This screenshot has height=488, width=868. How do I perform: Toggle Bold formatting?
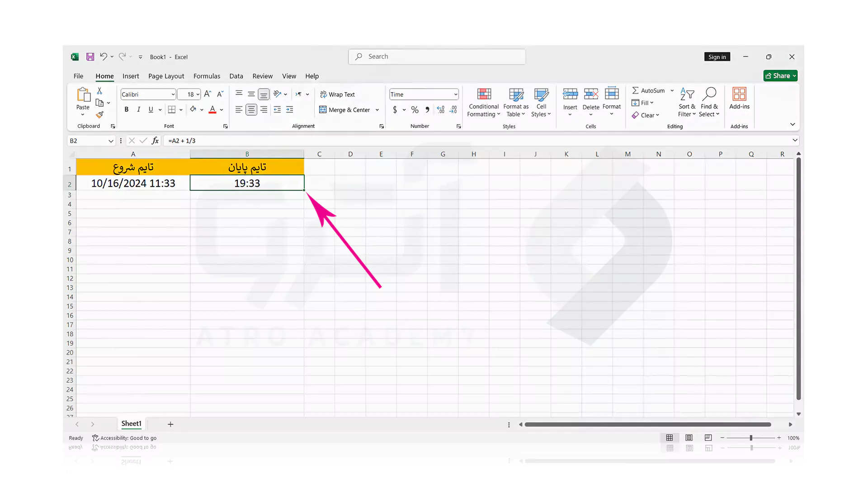click(x=127, y=109)
